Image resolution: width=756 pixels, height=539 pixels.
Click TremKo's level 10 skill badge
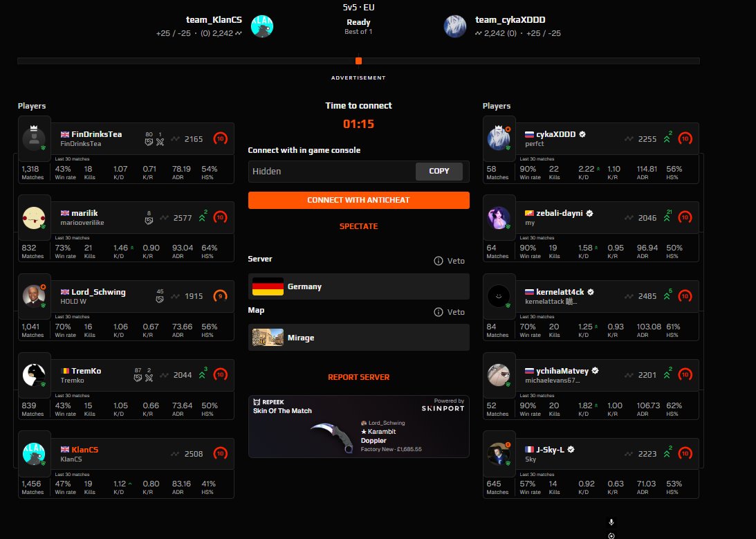tap(221, 374)
